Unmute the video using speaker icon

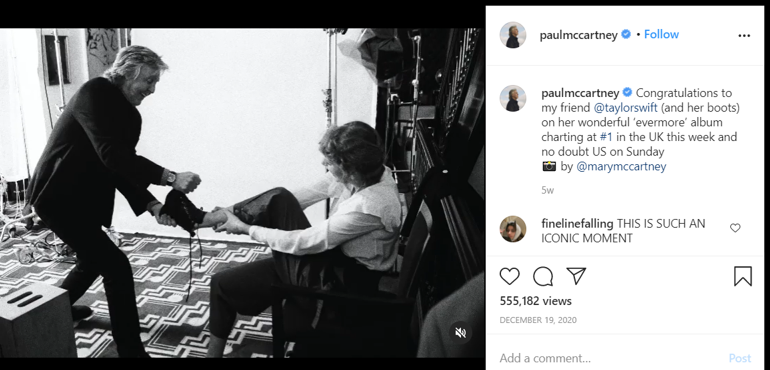click(x=460, y=333)
